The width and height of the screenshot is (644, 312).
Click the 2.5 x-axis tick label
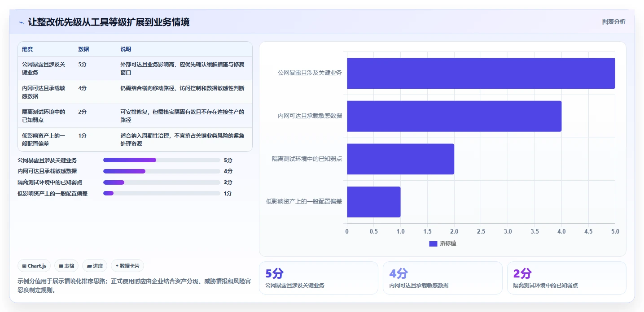[481, 231]
